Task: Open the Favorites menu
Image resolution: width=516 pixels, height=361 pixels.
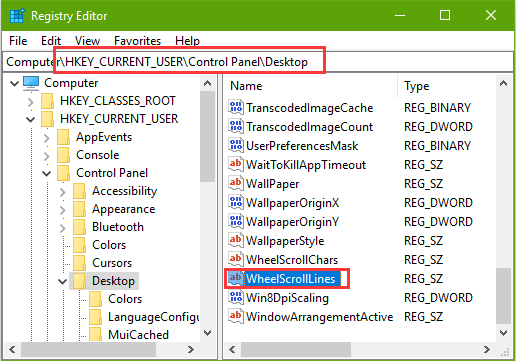Action: pyautogui.click(x=137, y=41)
